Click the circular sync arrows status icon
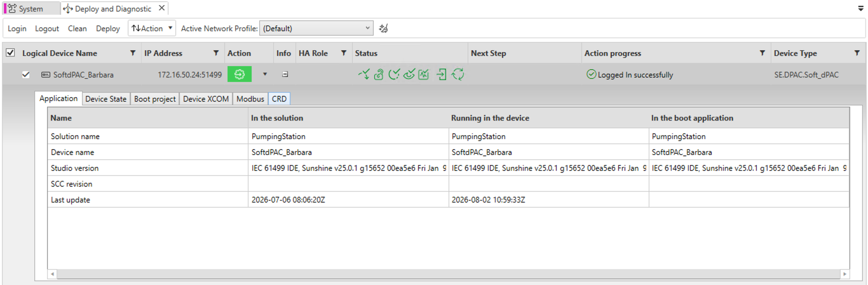The width and height of the screenshot is (868, 285). pos(458,74)
